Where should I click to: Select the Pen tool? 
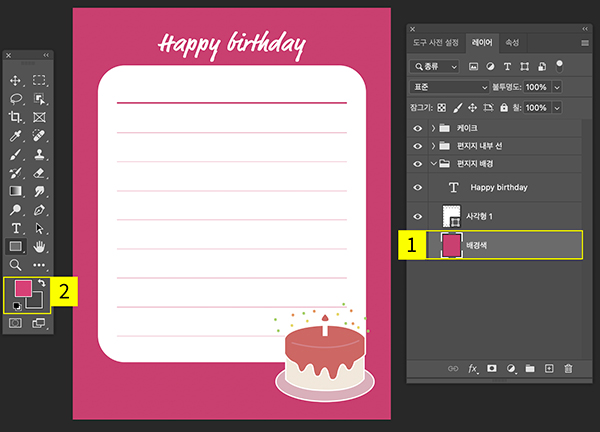(x=39, y=209)
